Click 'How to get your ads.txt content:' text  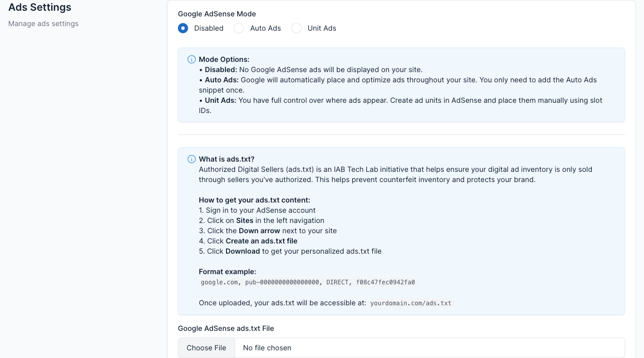pos(255,200)
